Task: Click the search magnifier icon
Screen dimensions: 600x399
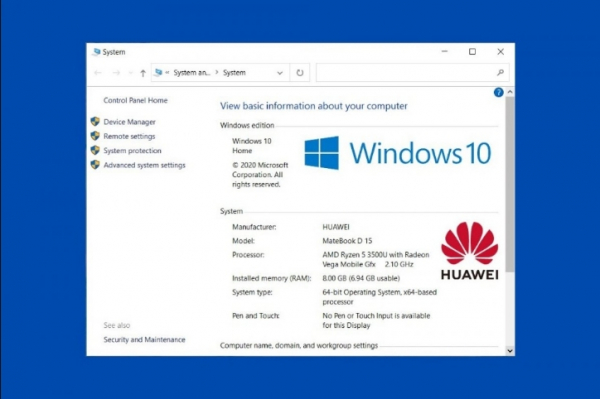Action: [x=500, y=73]
